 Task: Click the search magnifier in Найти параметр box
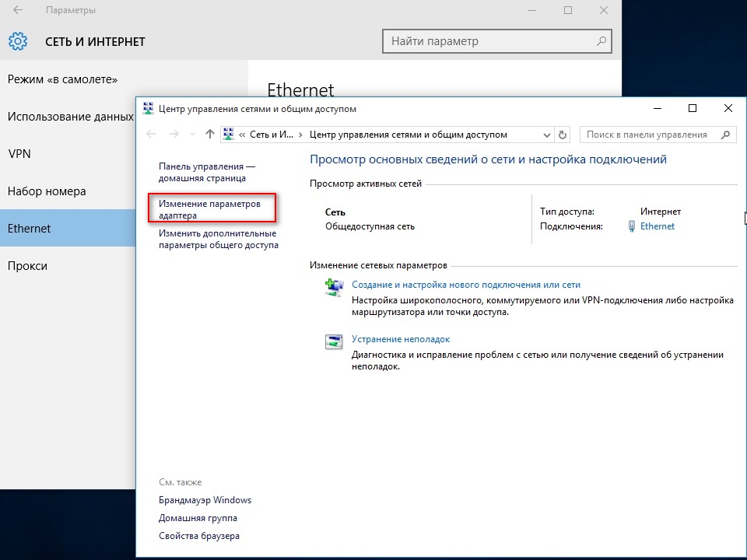click(x=601, y=41)
